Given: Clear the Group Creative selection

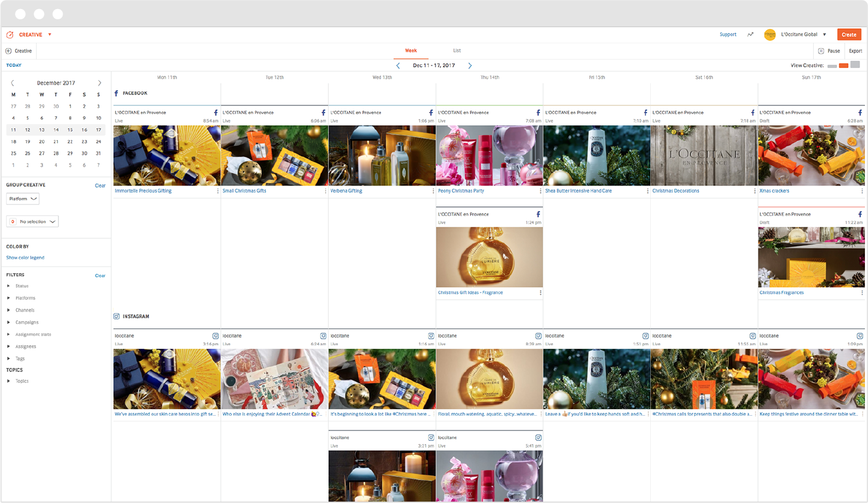Looking at the screenshot, I should point(100,185).
